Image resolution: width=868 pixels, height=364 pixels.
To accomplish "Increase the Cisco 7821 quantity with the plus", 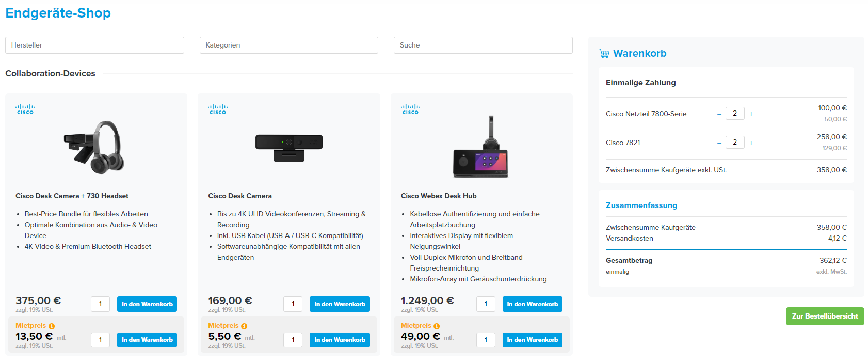I will 751,143.
